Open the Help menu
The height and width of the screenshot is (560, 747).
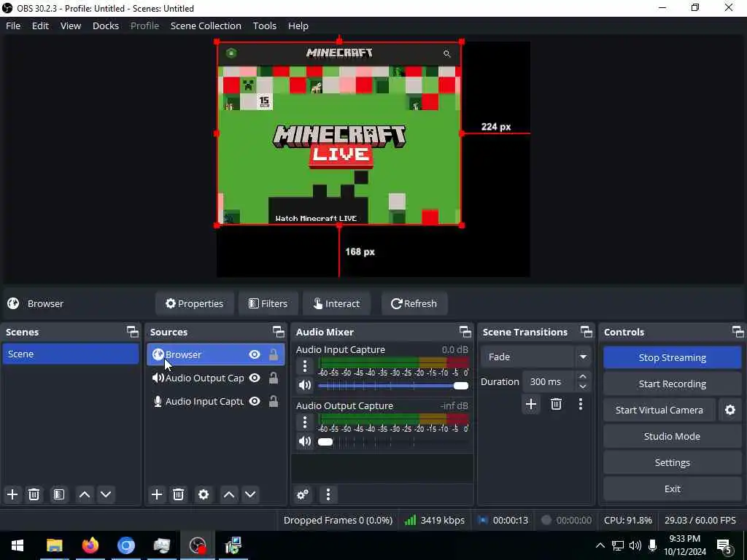tap(298, 26)
